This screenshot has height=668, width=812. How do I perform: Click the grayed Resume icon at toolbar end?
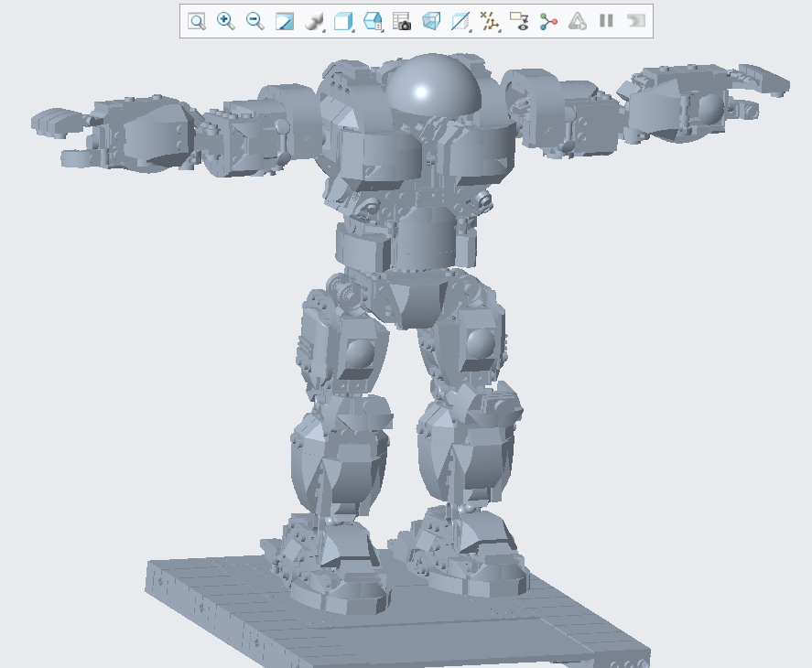(636, 21)
